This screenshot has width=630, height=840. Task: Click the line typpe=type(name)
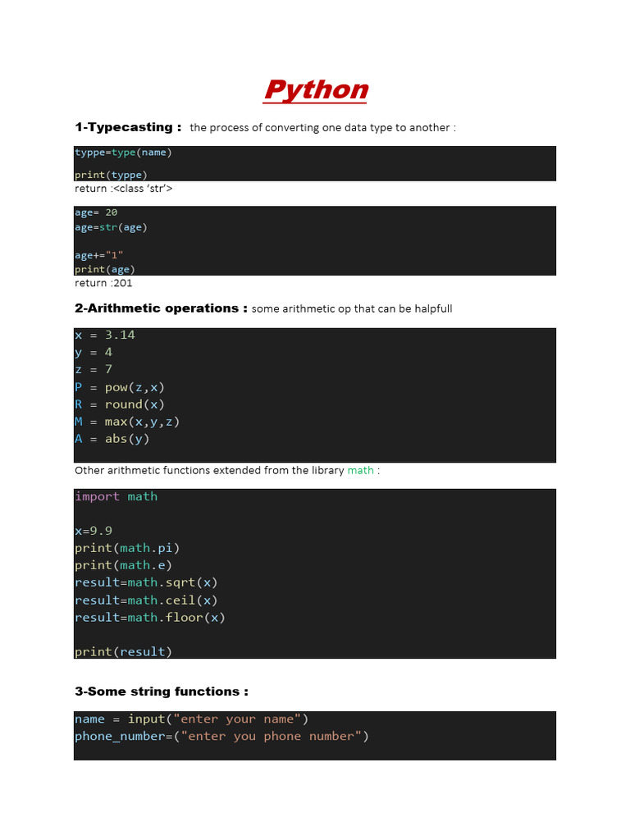tap(123, 153)
